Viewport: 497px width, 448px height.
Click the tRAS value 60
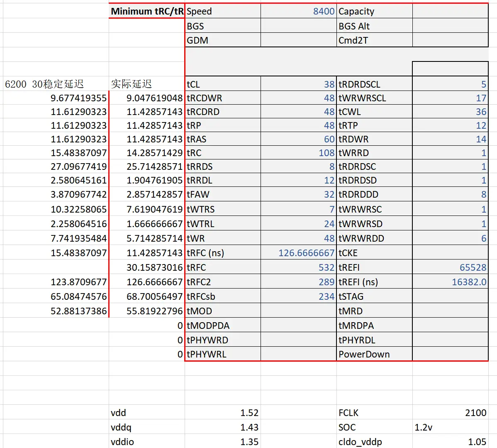(299, 139)
